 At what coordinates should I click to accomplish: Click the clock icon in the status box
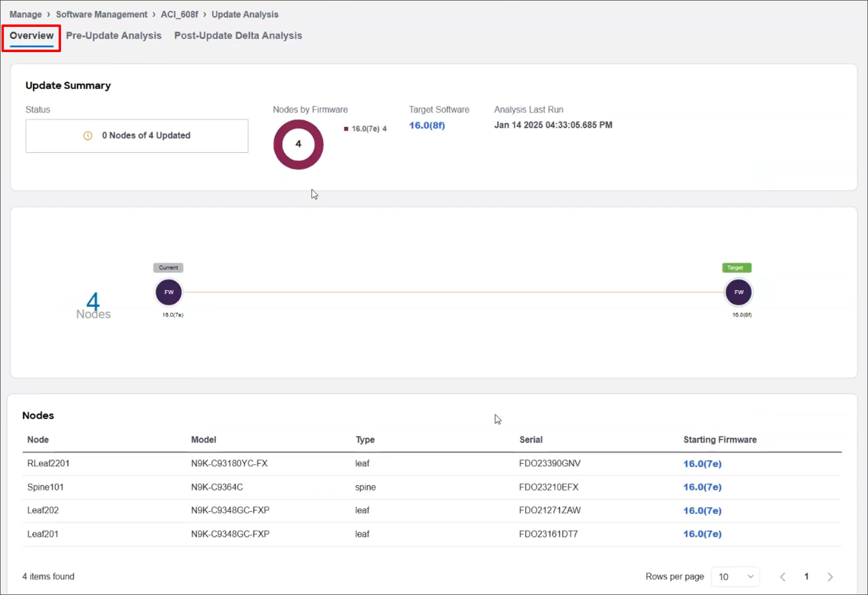coord(88,136)
